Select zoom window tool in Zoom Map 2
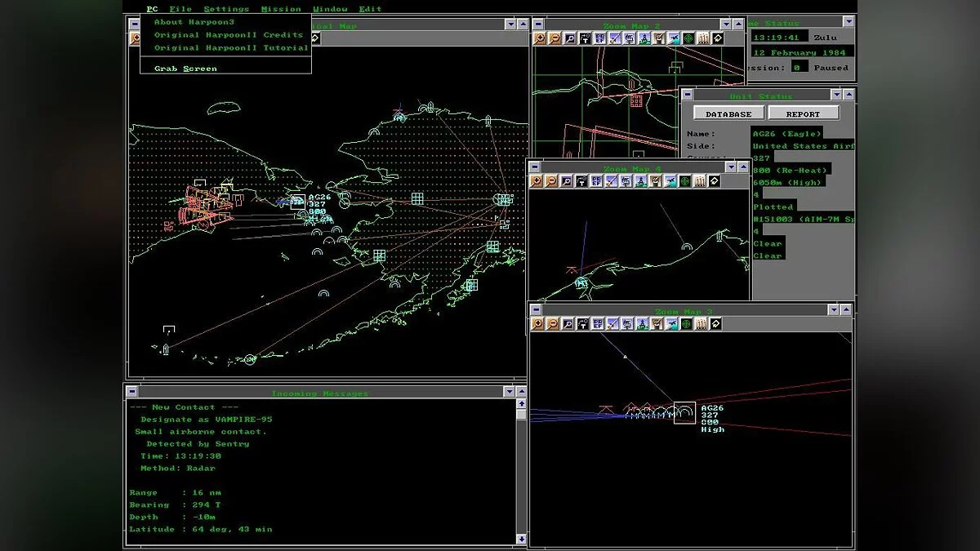This screenshot has height=551, width=980. [570, 38]
